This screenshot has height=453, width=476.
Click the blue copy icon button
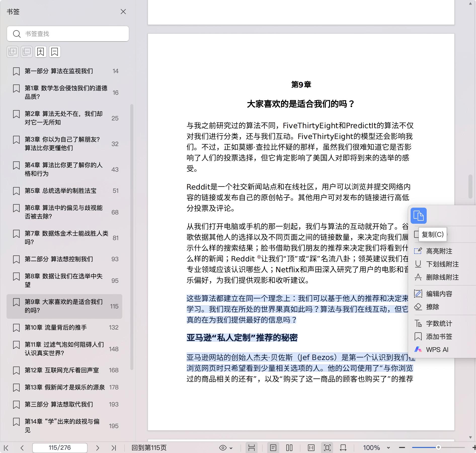418,216
